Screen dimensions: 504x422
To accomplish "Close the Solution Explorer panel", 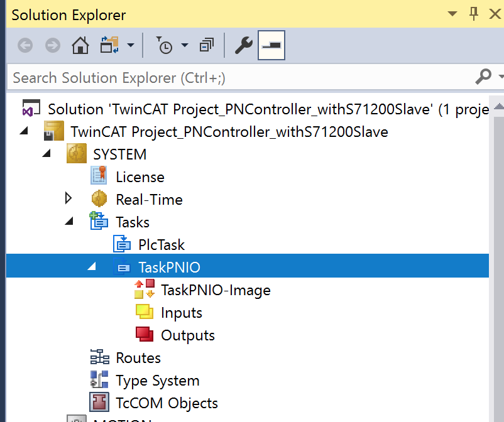I will 495,14.
